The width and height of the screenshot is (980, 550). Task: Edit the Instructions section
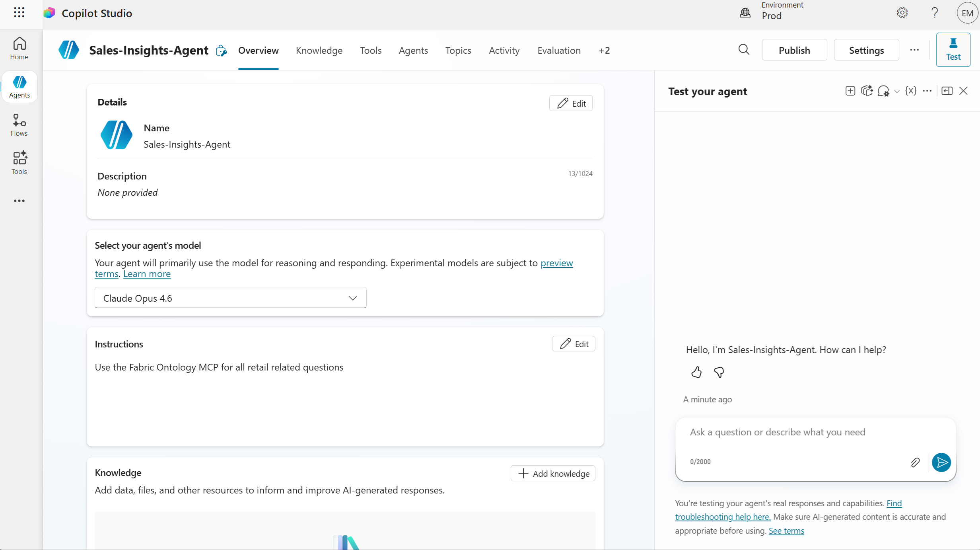click(x=574, y=343)
